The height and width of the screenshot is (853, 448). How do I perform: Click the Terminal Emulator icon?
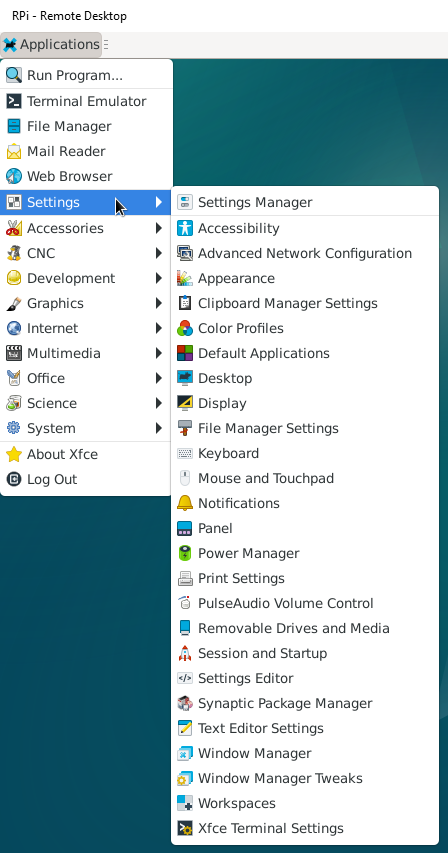click(x=14, y=101)
